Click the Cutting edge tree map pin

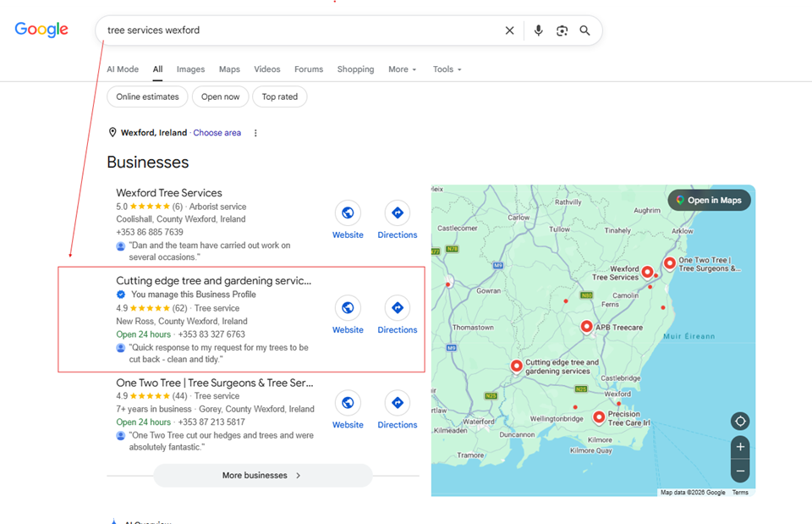point(516,366)
